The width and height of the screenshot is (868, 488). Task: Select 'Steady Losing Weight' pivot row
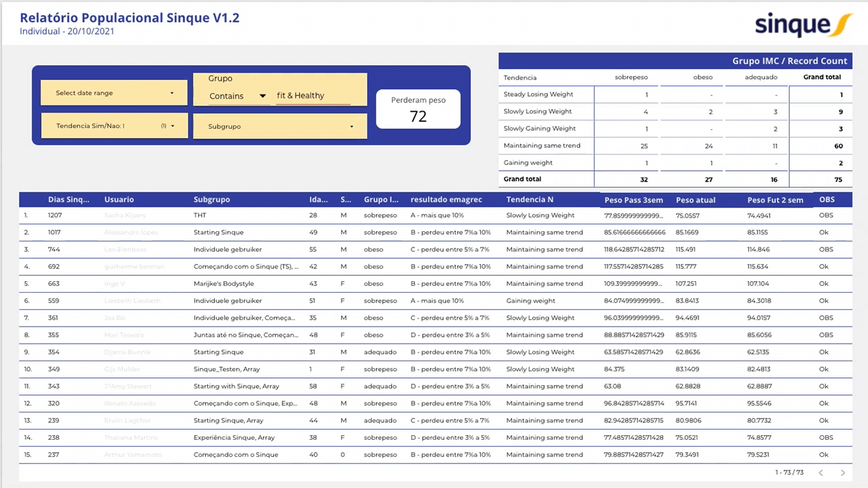tap(538, 94)
